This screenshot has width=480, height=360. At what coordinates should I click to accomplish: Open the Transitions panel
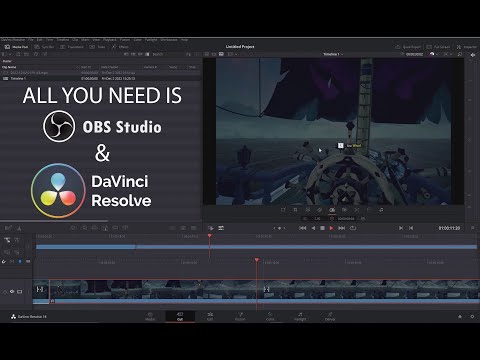click(x=72, y=47)
